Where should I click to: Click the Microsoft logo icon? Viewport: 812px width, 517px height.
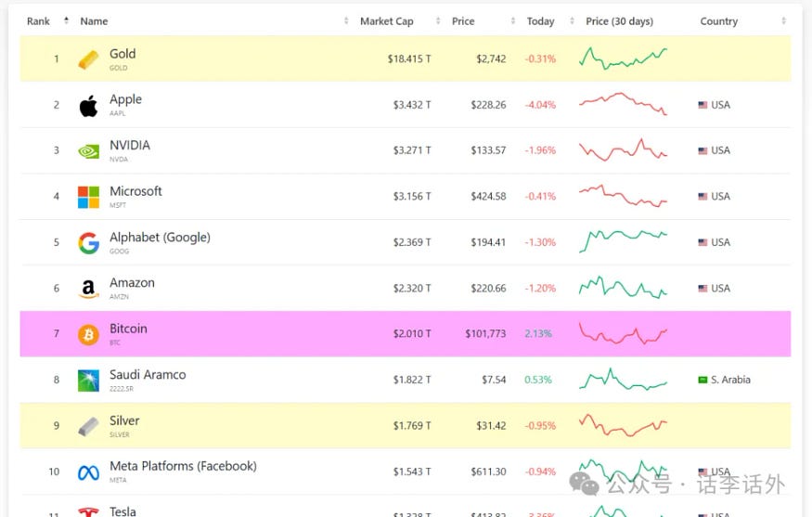tap(88, 197)
